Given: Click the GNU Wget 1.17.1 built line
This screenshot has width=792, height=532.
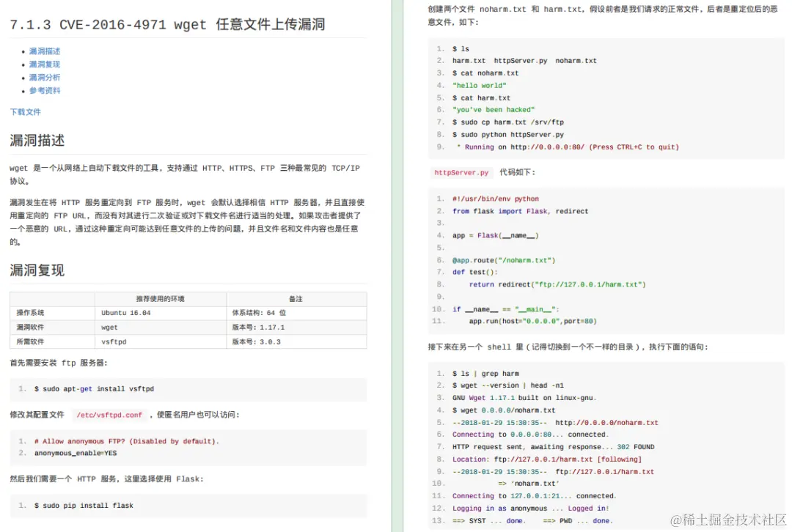Looking at the screenshot, I should 524,398.
